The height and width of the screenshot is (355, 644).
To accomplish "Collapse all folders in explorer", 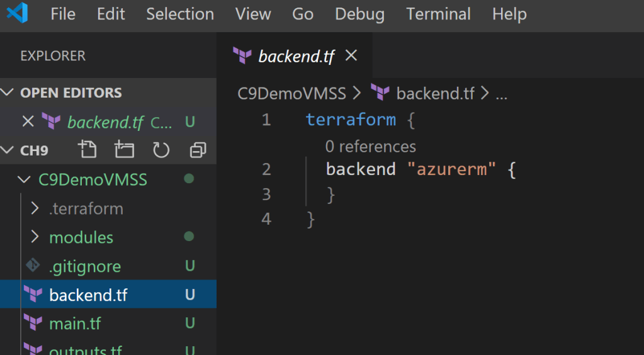I will (x=198, y=150).
